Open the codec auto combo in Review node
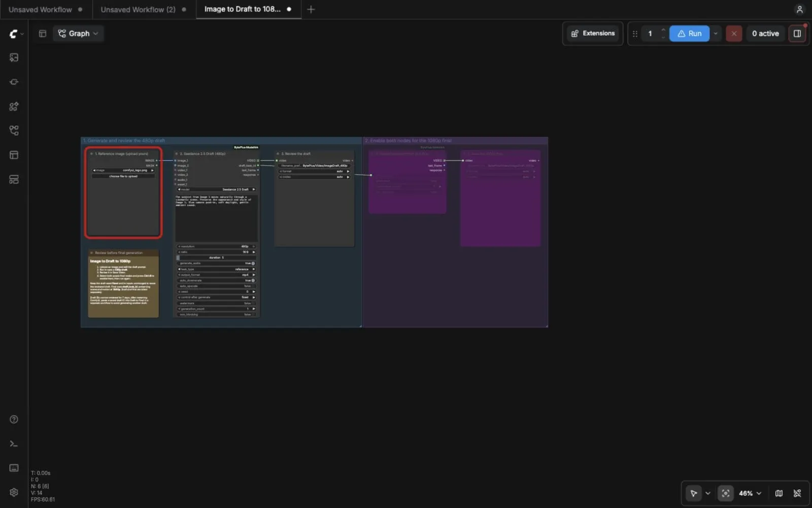 point(315,177)
